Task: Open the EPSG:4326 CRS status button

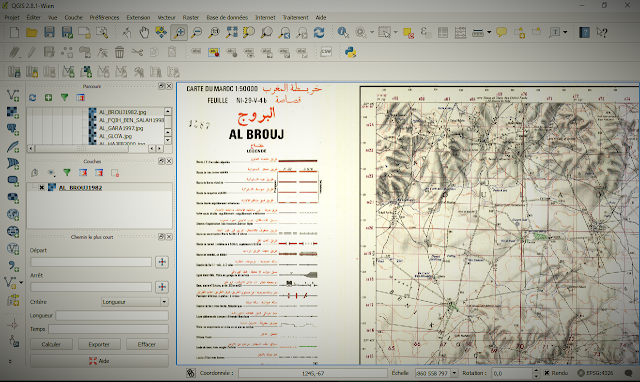Action: pos(595,373)
